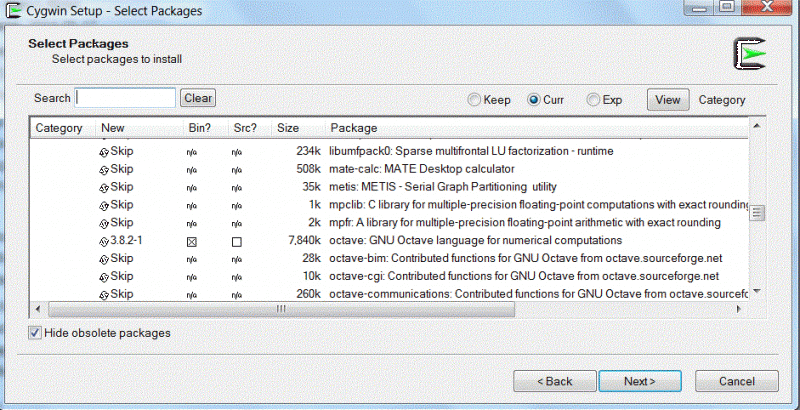
Task: Cycle the install state icon for octave-communications
Action: (x=104, y=295)
